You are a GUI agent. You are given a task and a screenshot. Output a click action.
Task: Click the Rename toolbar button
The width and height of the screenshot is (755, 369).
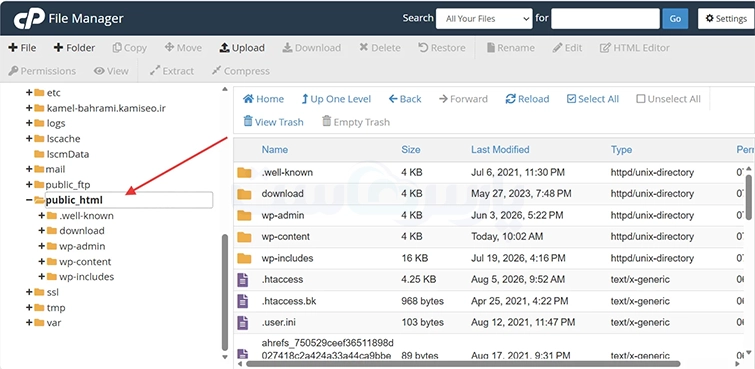[x=511, y=48]
